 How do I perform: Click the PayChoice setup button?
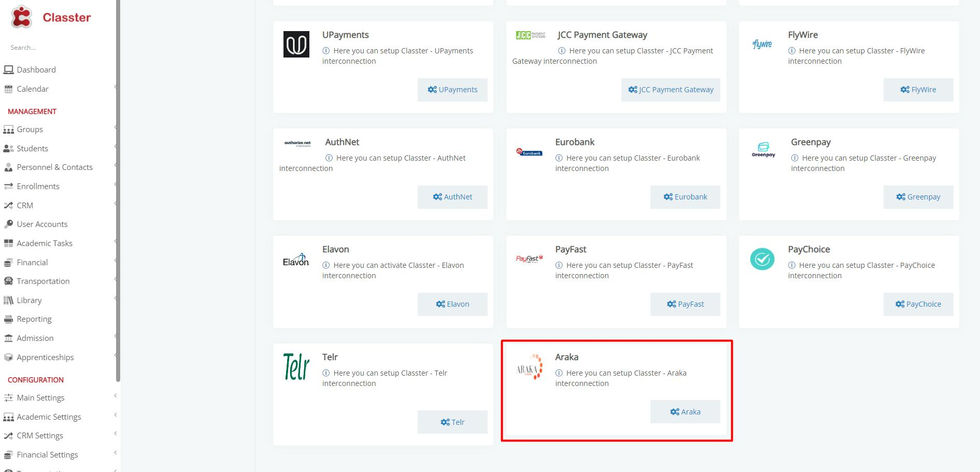point(918,304)
